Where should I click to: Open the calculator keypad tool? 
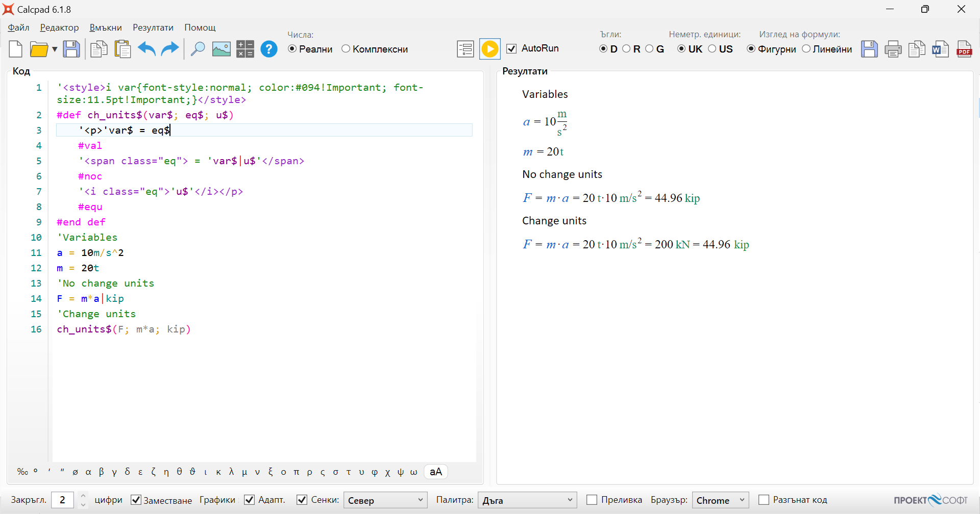coord(244,48)
